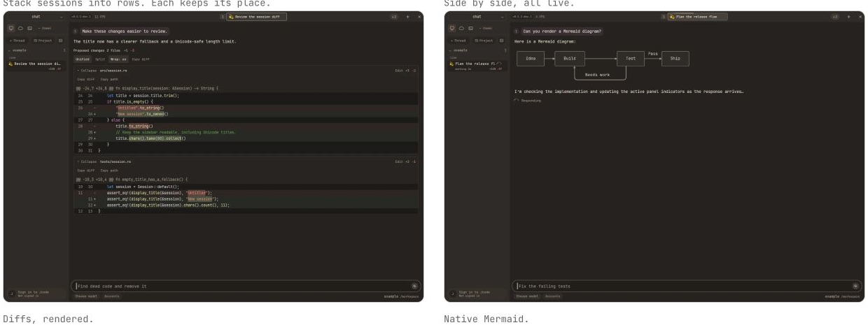Click Copy path under tests/session.rs
This screenshot has width=868, height=332.
pos(108,170)
